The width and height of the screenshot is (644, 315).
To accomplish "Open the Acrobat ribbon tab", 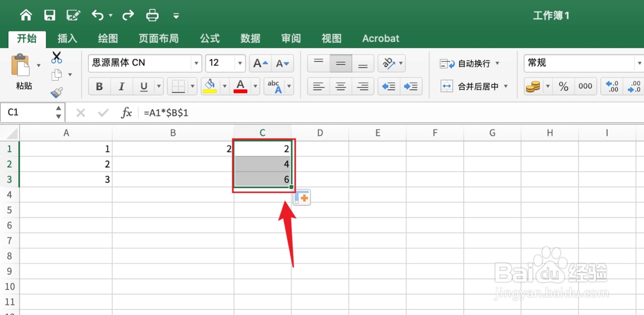I will coord(381,39).
